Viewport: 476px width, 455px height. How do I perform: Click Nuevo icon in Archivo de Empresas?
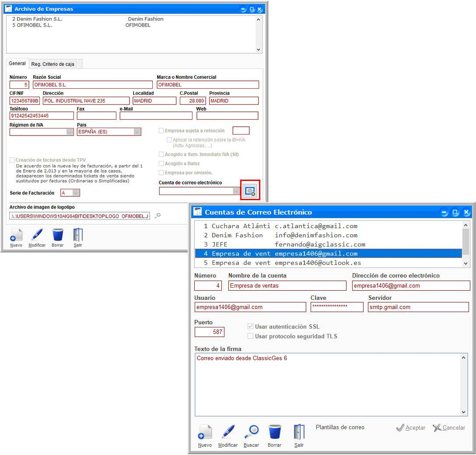[16, 235]
